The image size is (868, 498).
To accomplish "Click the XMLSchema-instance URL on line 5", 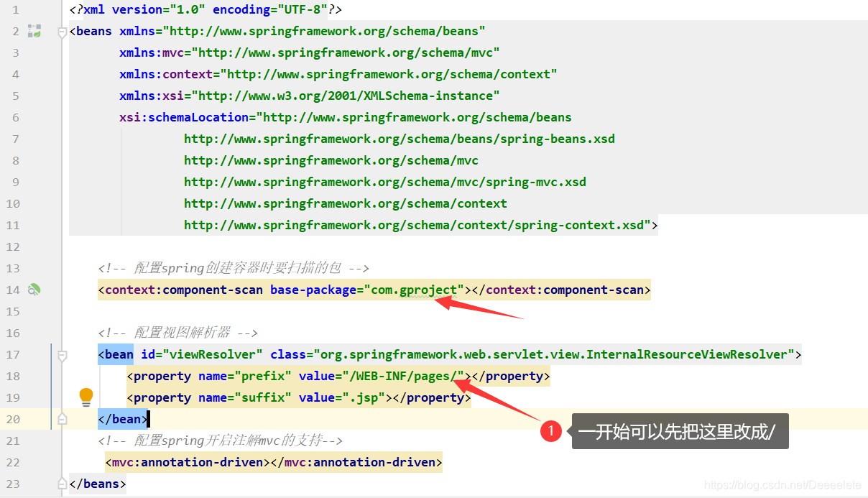I will tap(346, 96).
